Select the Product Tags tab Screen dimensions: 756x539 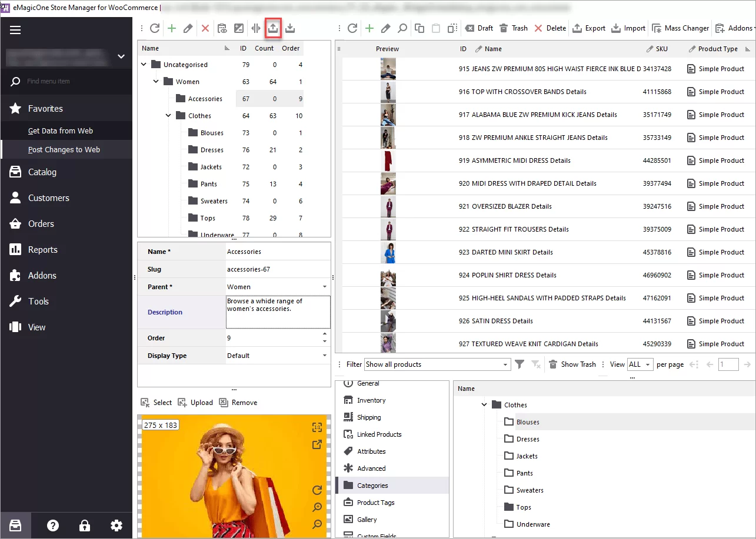coord(375,502)
